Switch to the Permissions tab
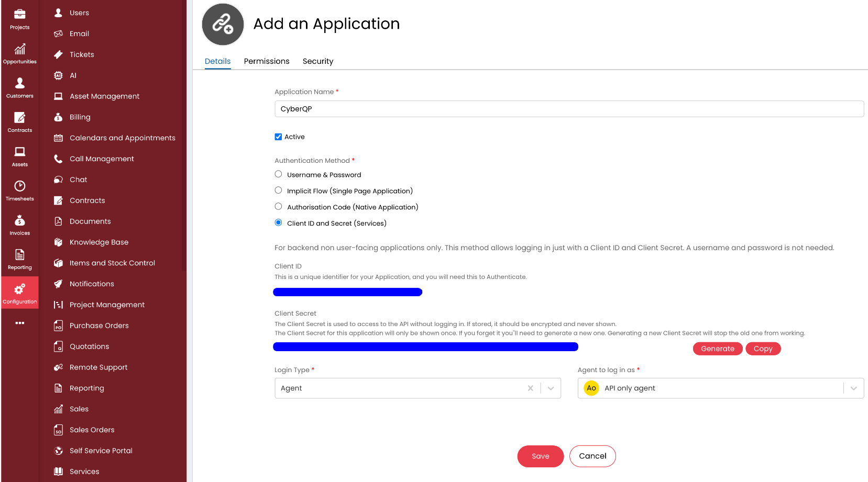Viewport: 868px width, 482px height. coord(266,61)
